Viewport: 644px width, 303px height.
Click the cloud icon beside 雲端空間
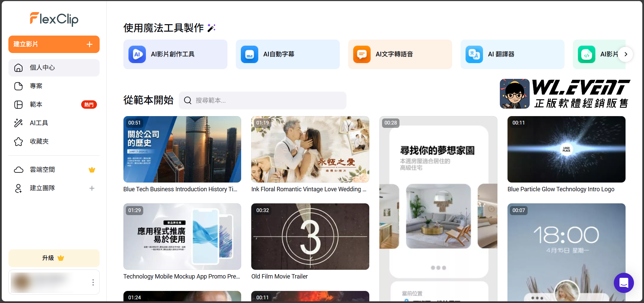click(18, 170)
